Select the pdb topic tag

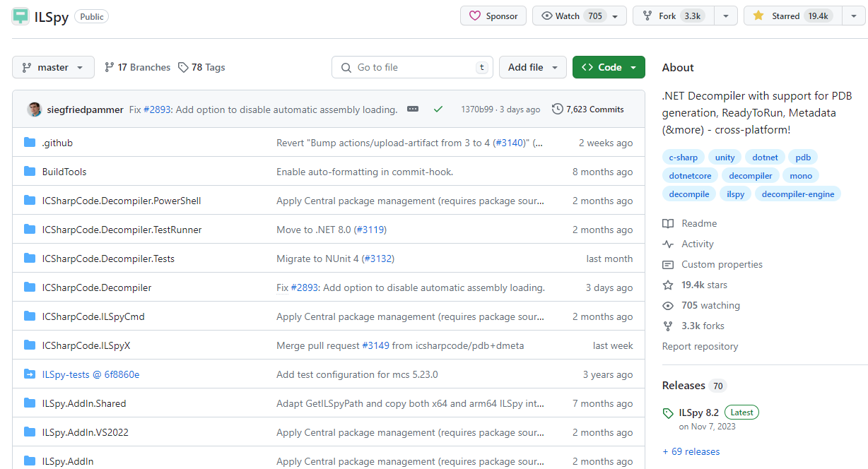tap(803, 158)
